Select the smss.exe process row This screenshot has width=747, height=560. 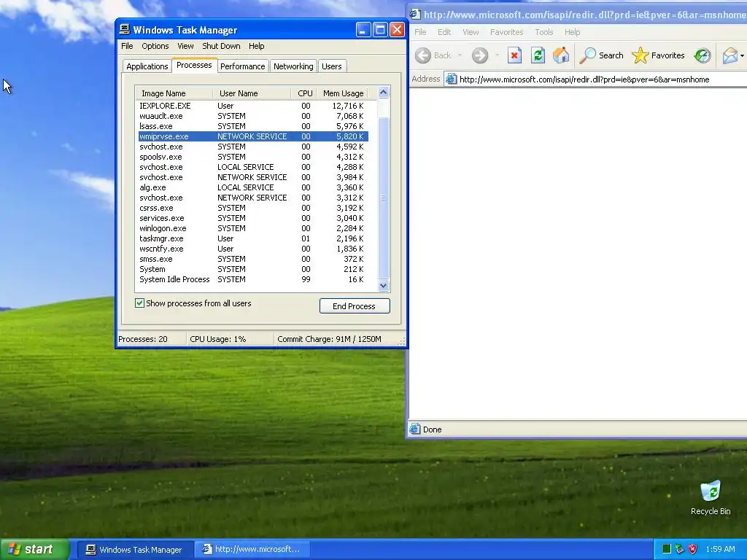click(253, 259)
